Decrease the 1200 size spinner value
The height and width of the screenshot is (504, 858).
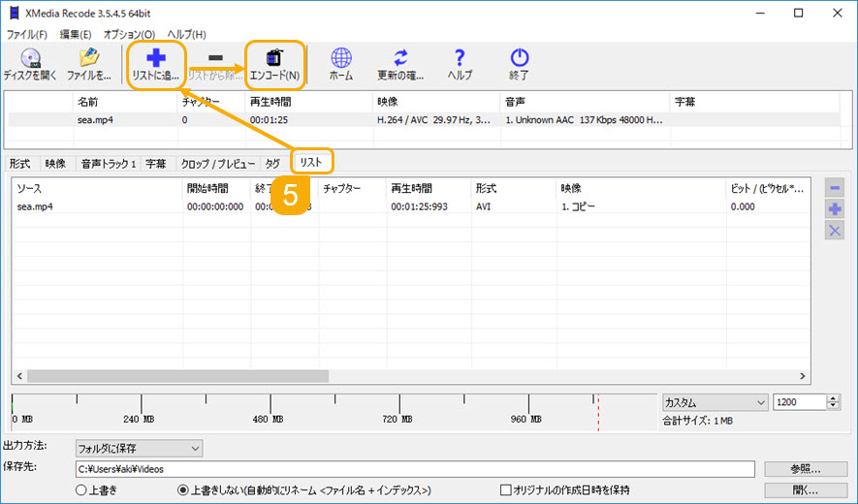tap(833, 406)
